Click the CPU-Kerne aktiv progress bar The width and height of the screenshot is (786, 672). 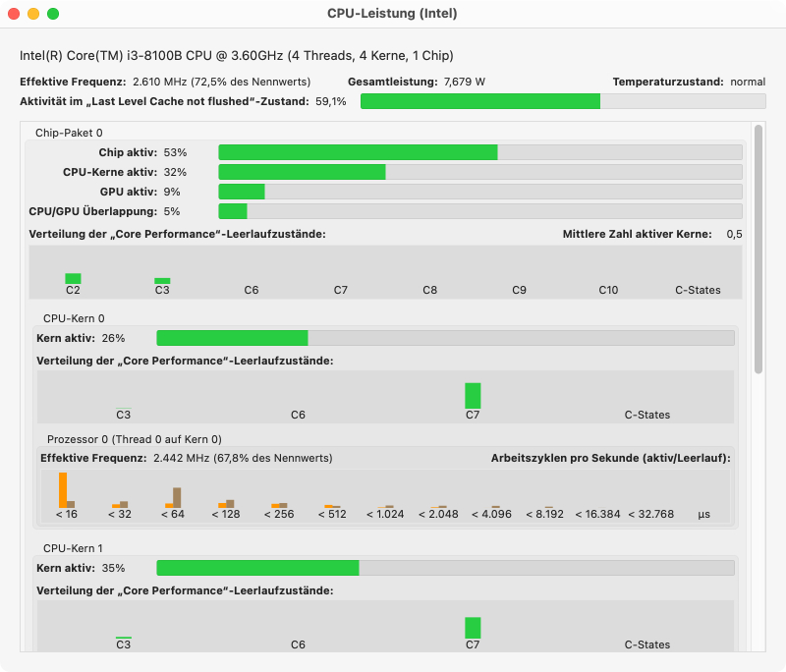(480, 172)
